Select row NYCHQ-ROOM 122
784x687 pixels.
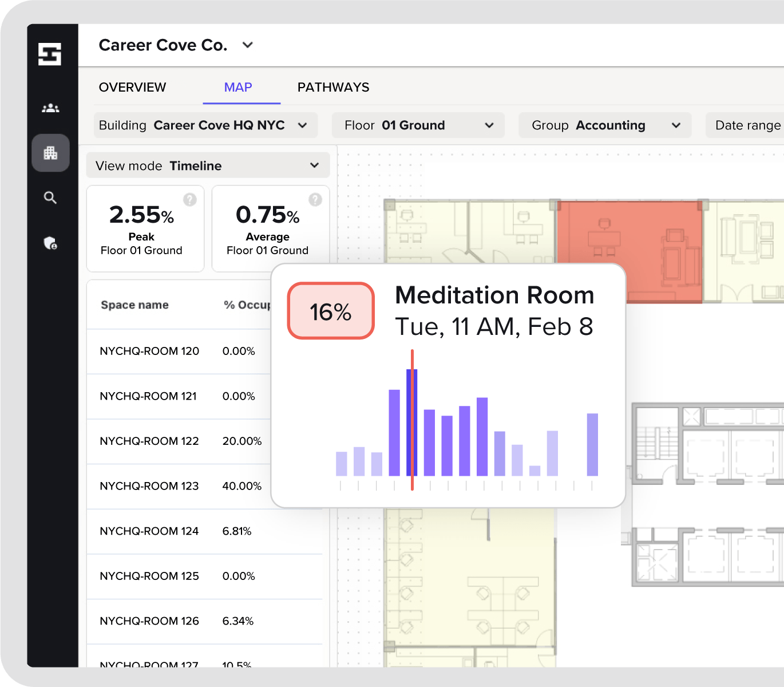tap(179, 441)
